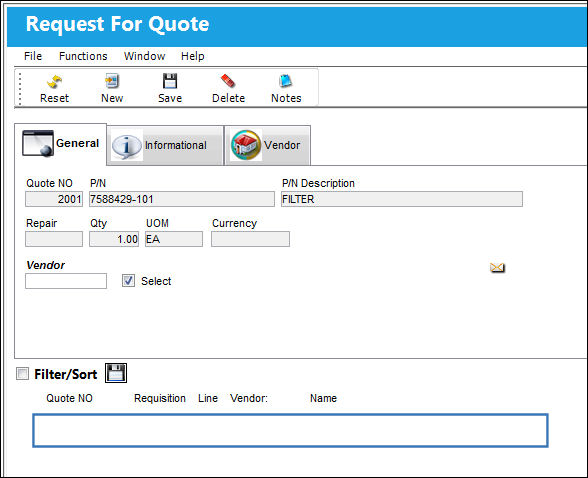
Task: Toggle the Select checkbox next to Vendor
Action: (128, 280)
